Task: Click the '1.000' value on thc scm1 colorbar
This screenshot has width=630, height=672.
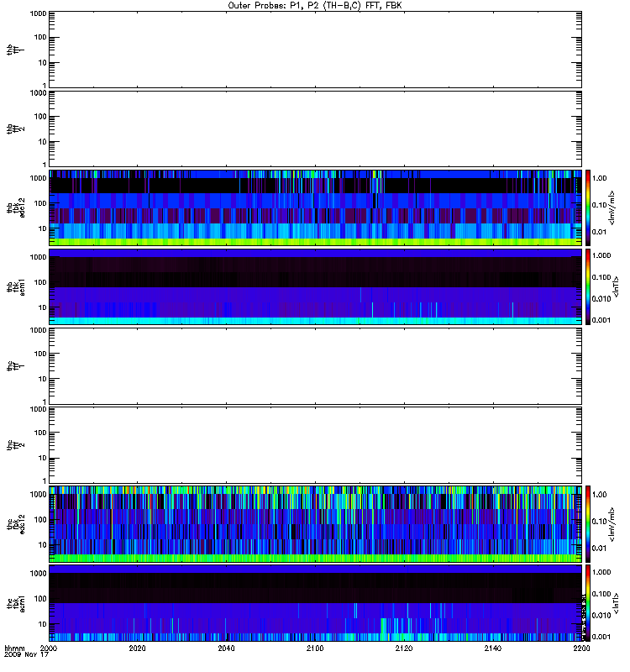Action: 601,572
